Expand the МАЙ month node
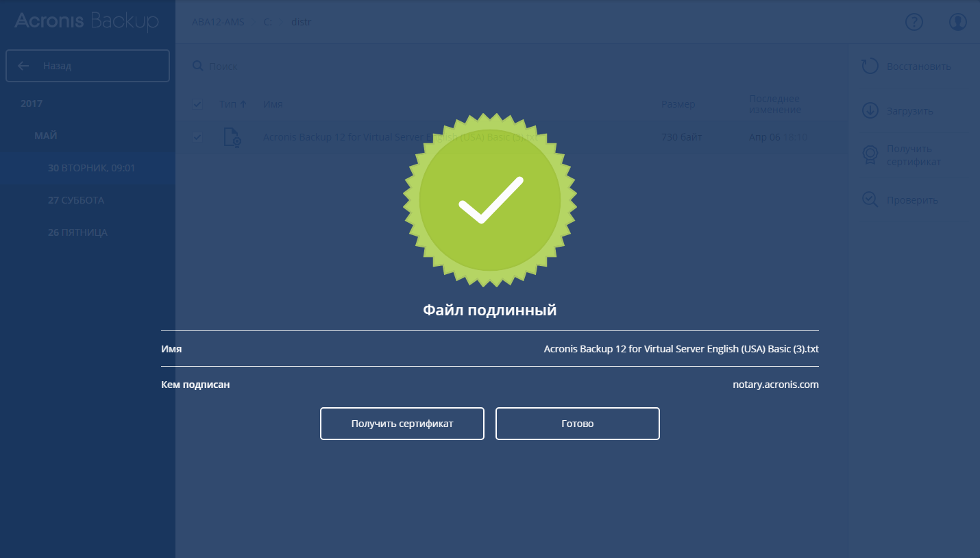This screenshot has height=558, width=980. (46, 136)
